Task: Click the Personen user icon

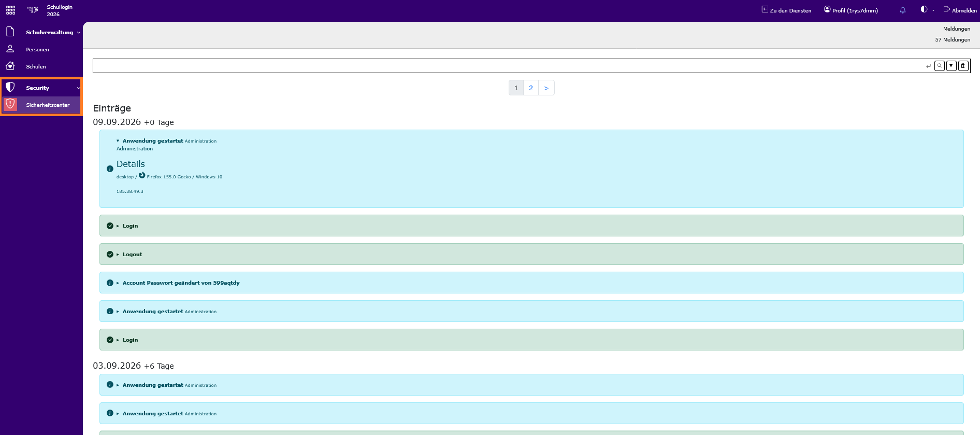Action: 10,49
